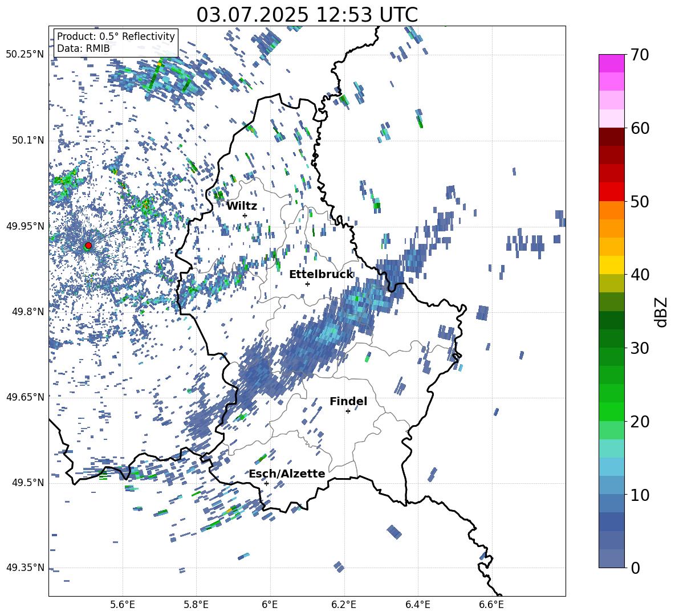Viewport: 675px width, 616px height.
Task: Click the 6°E longitude label
Action: pos(270,605)
